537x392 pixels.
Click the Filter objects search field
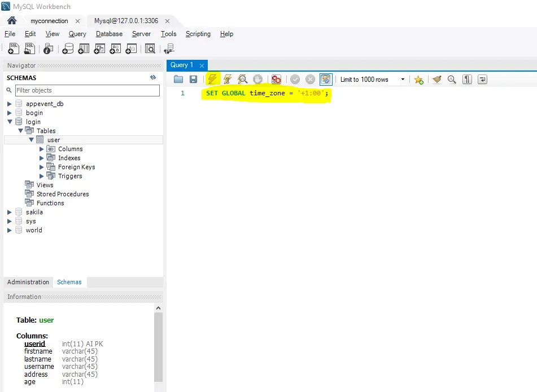point(88,90)
